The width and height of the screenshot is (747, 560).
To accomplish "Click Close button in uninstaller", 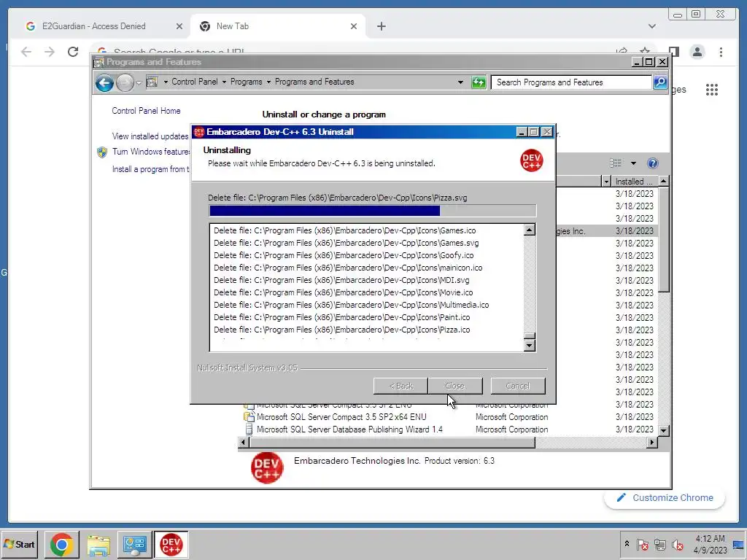I will [455, 386].
